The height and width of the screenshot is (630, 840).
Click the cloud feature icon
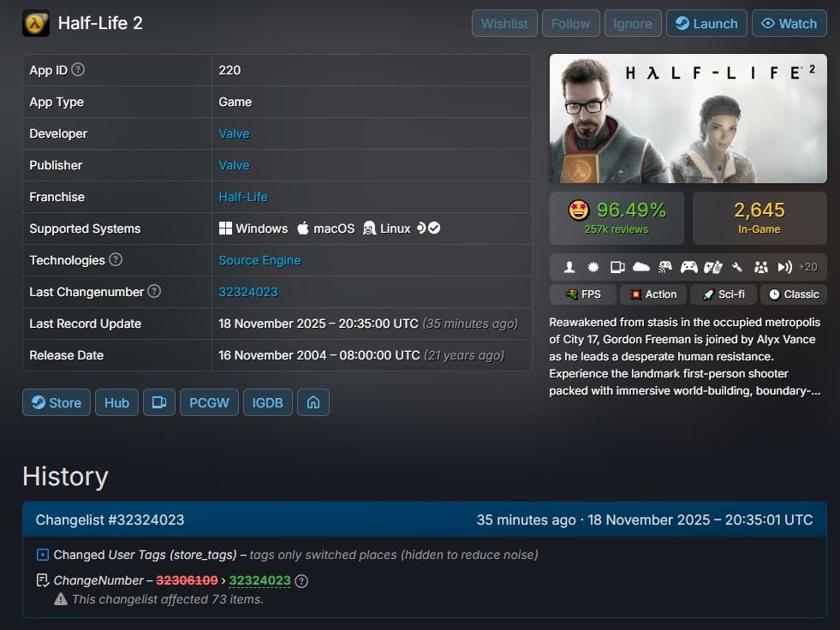point(640,267)
